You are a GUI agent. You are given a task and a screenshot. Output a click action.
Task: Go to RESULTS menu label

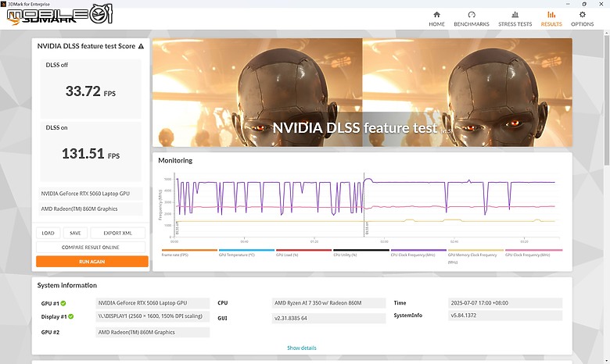pyautogui.click(x=551, y=24)
